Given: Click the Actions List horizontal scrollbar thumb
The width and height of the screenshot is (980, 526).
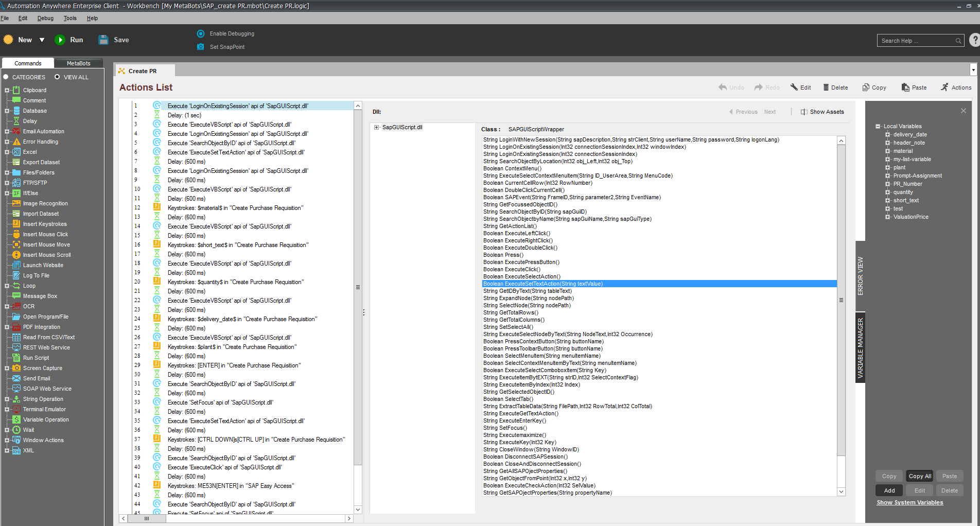Looking at the screenshot, I should [147, 518].
